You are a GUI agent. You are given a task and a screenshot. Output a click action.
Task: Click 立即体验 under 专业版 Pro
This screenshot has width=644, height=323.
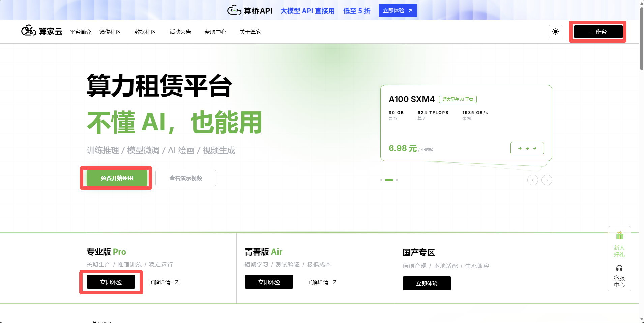click(x=111, y=282)
